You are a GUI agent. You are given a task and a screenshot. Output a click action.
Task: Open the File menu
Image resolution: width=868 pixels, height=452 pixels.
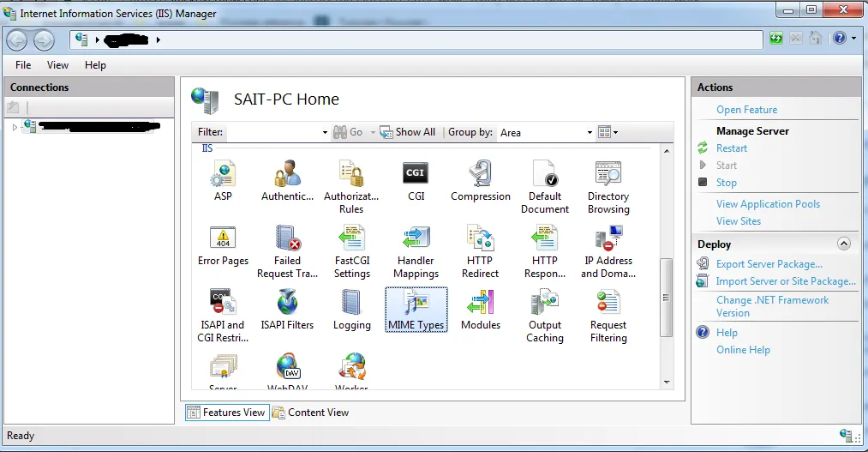[x=22, y=65]
